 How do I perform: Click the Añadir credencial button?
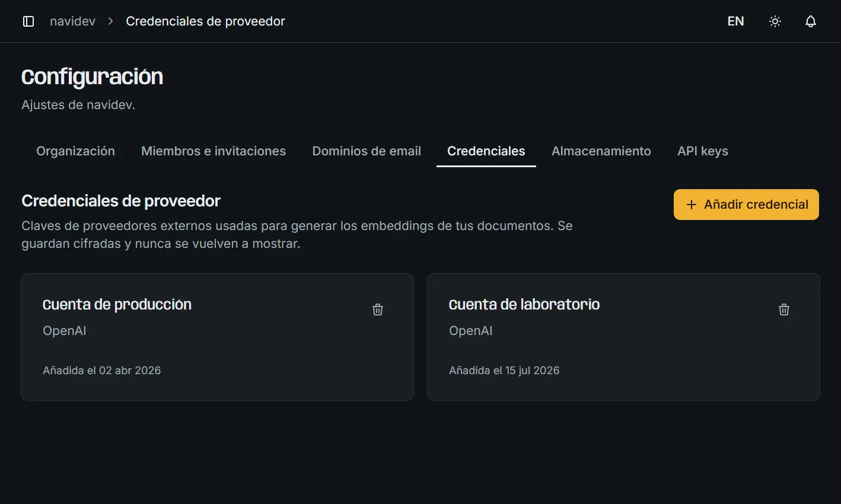[746, 205]
